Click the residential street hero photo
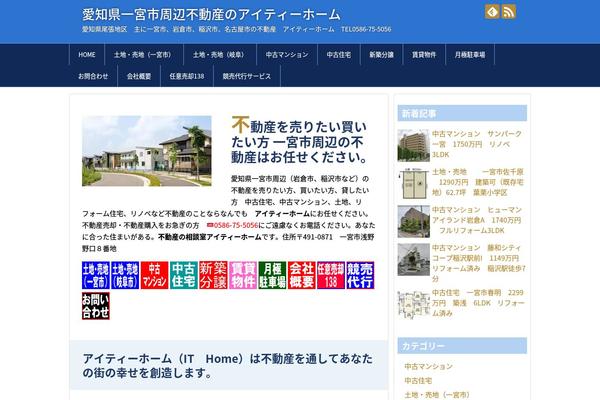 [x=147, y=151]
